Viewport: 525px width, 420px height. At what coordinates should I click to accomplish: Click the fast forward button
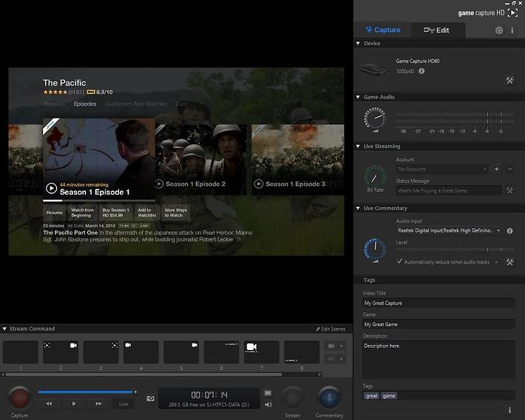(x=98, y=403)
